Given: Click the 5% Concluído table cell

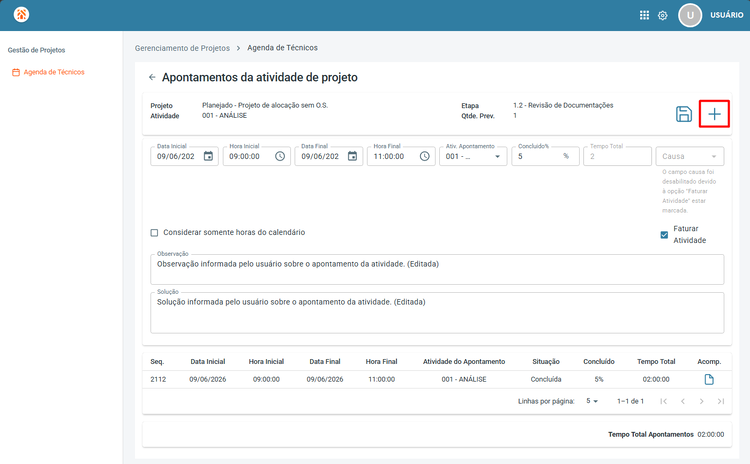Looking at the screenshot, I should [599, 379].
